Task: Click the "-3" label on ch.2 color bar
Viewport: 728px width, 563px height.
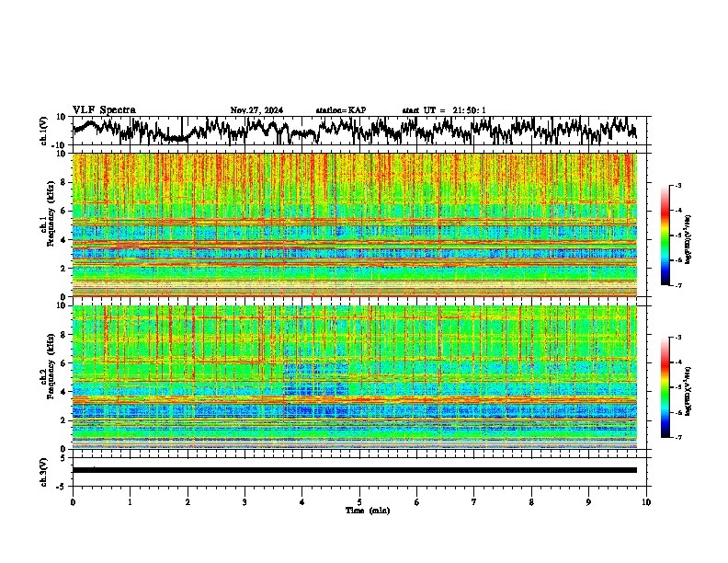Action: pos(678,338)
